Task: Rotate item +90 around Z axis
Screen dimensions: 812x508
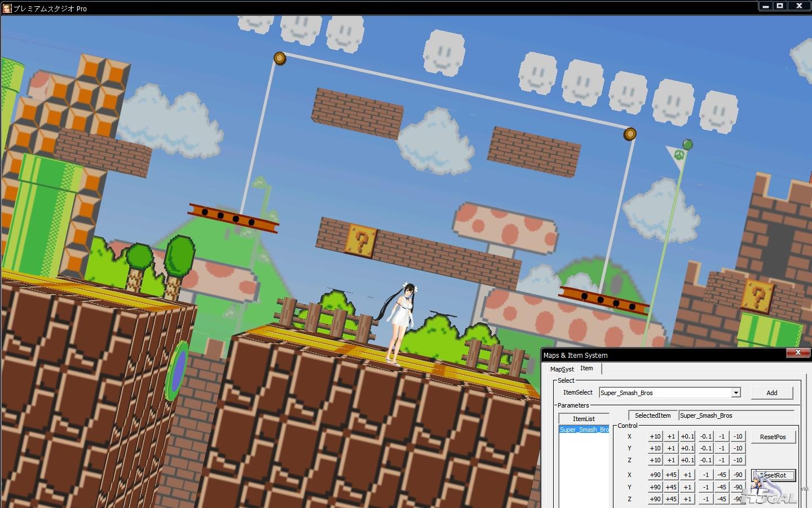Action: (x=655, y=499)
